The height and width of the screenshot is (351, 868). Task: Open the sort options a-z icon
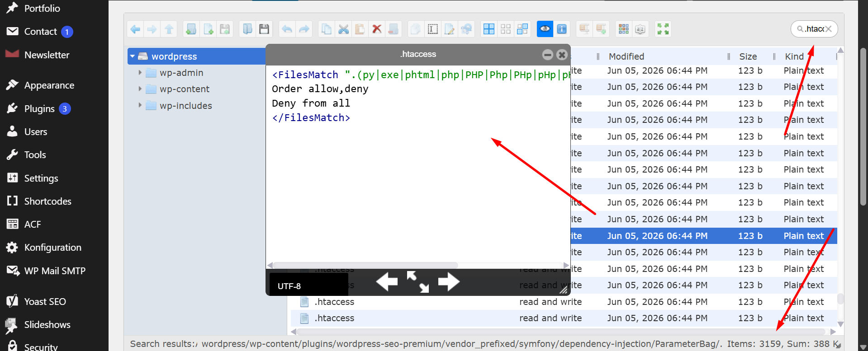click(640, 29)
